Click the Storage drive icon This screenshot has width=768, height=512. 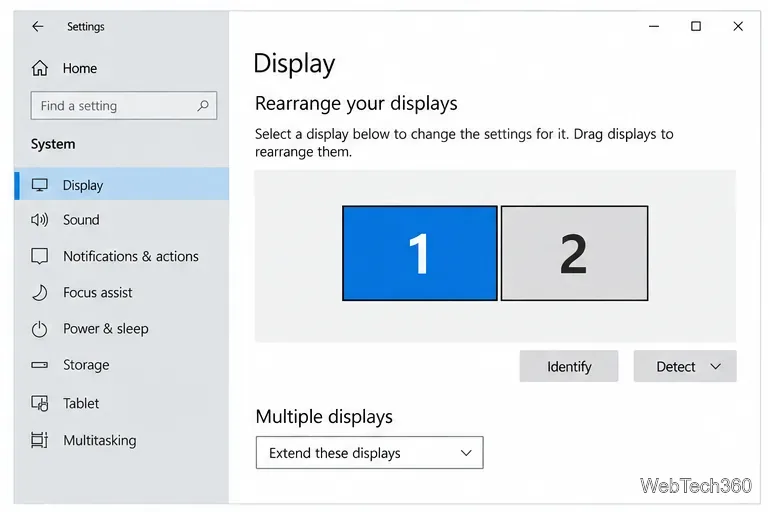pyautogui.click(x=40, y=365)
